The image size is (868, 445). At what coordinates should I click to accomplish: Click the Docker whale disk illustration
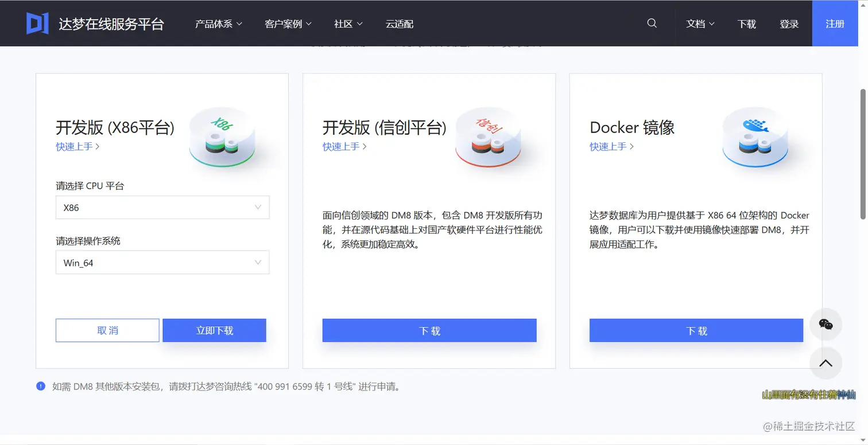pyautogui.click(x=755, y=138)
